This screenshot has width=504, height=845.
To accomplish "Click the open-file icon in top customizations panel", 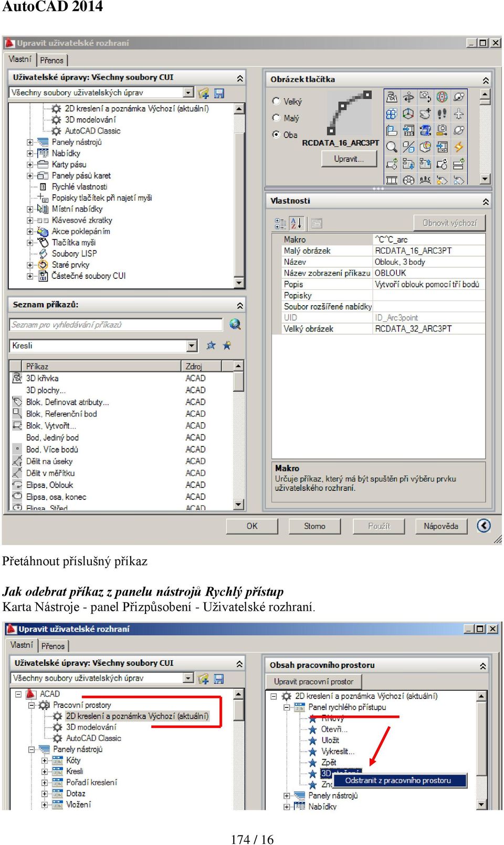I will [x=204, y=93].
